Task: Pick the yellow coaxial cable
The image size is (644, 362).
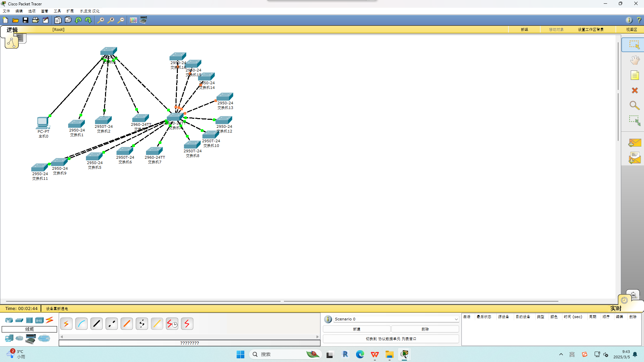Action: [157, 324]
